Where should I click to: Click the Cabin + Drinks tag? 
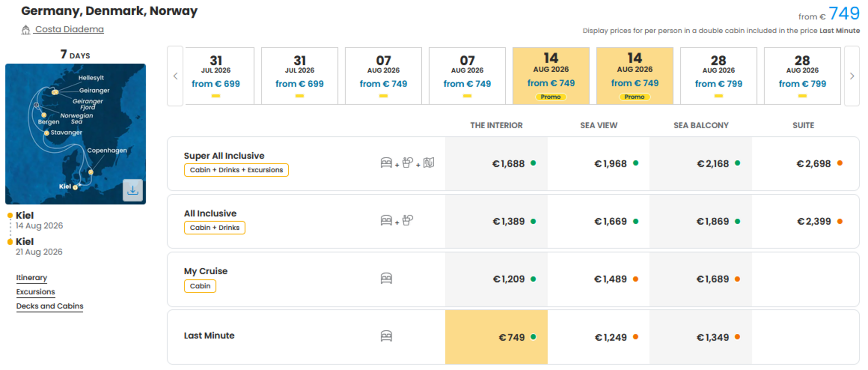pyautogui.click(x=215, y=228)
